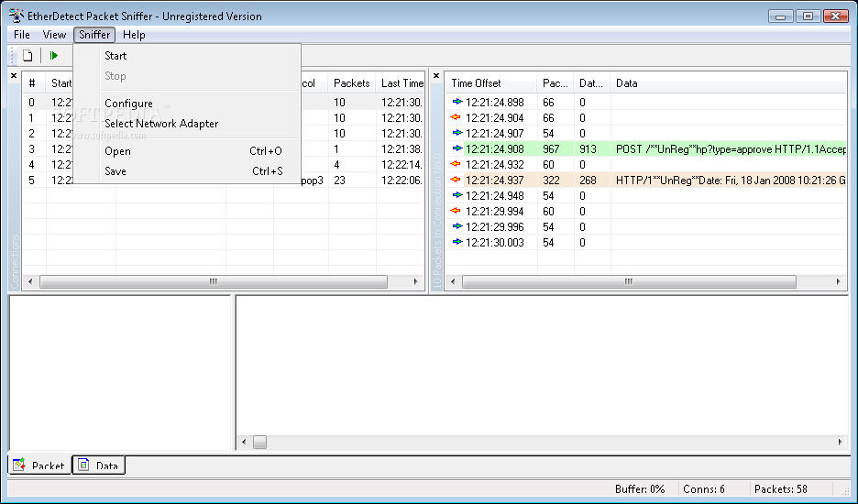The height and width of the screenshot is (504, 858).
Task: Click right arrow of data pane scrollbar
Action: (841, 442)
